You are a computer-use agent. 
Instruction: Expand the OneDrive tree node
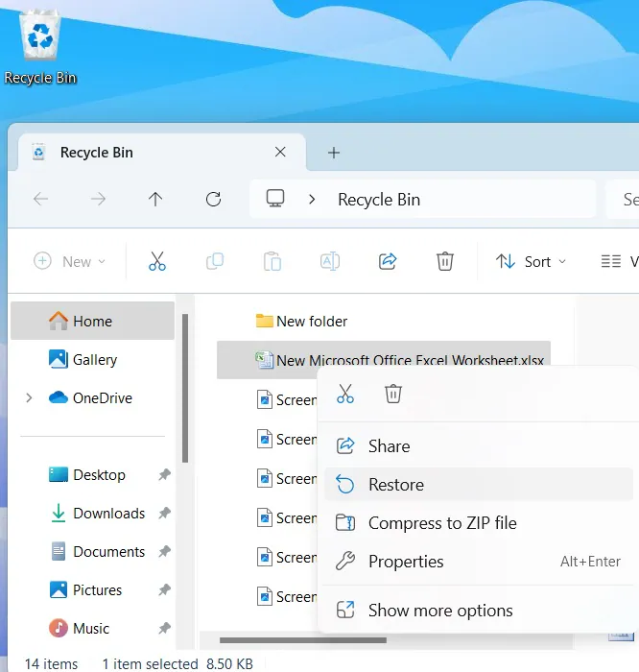tap(29, 397)
